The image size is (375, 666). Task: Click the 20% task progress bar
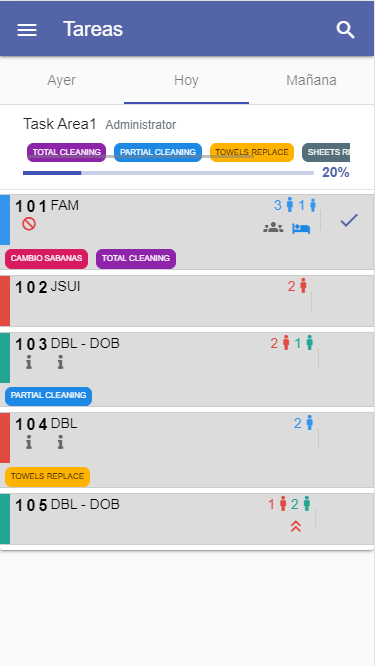(168, 173)
